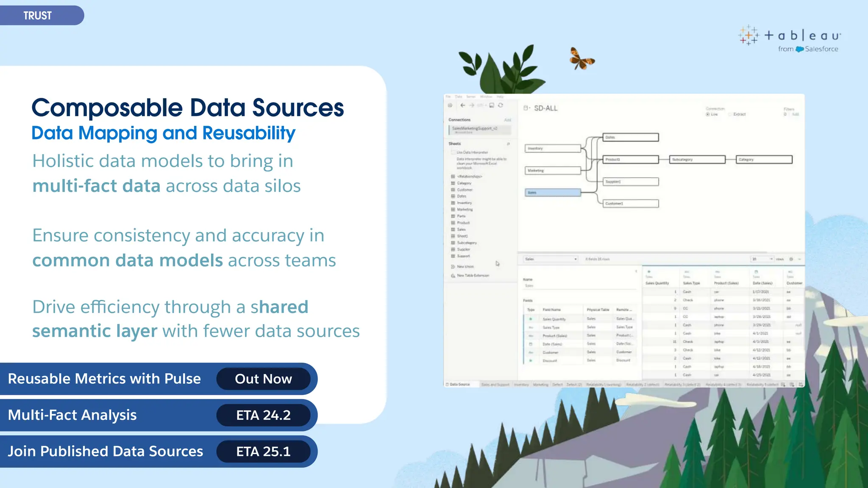This screenshot has height=488, width=868.
Task: Open the Window menu
Action: (x=486, y=97)
